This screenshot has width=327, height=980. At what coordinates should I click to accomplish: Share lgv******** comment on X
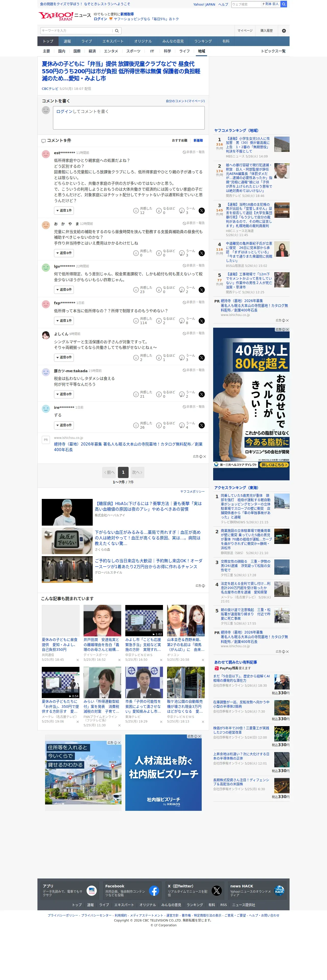click(202, 290)
